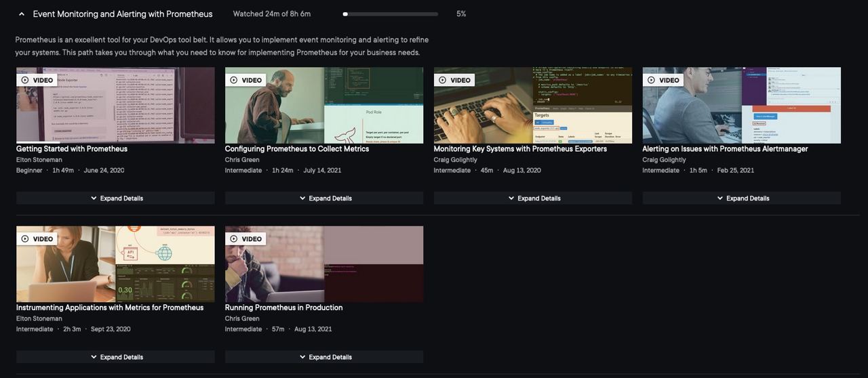Screen dimensions: 868x378
Task: Click author Craig Golightly under Alerting on Issues
Action: [x=665, y=160]
